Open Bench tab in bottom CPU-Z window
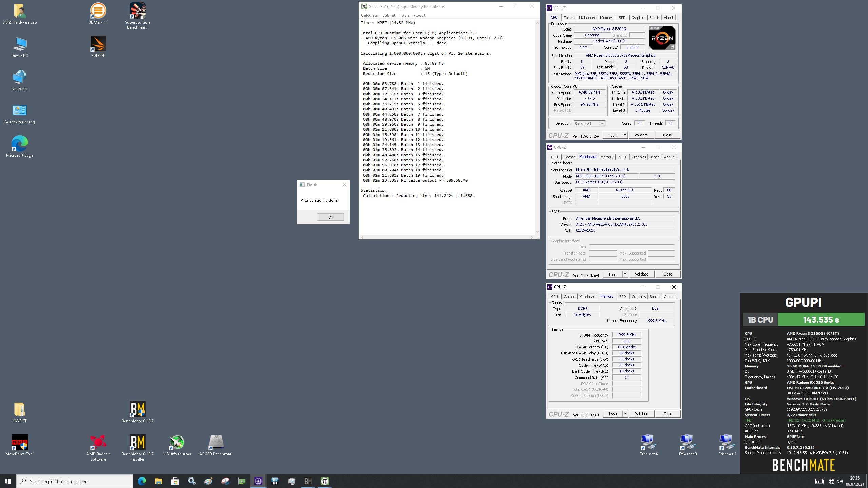 [654, 297]
